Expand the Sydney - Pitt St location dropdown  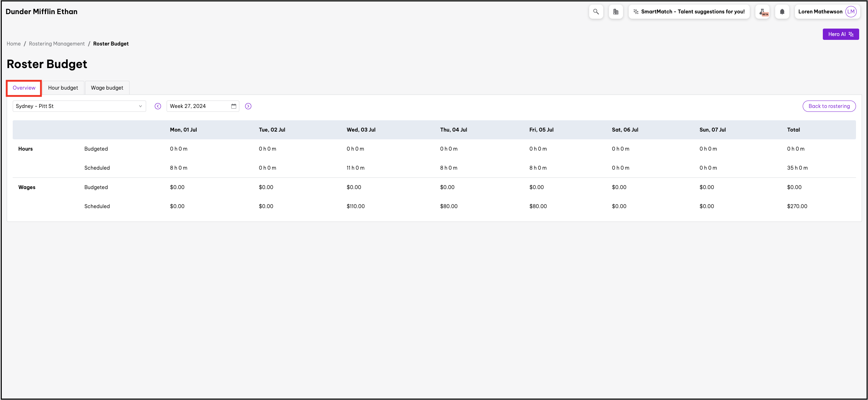(79, 106)
